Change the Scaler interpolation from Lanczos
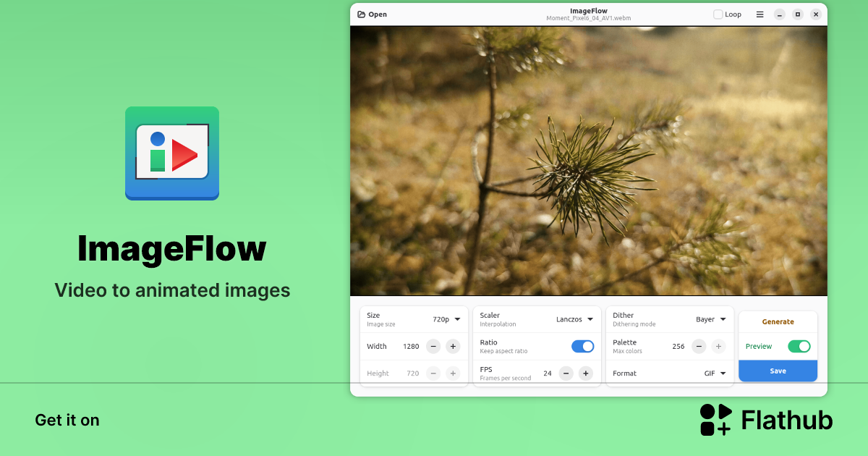The image size is (868, 456). click(x=574, y=318)
